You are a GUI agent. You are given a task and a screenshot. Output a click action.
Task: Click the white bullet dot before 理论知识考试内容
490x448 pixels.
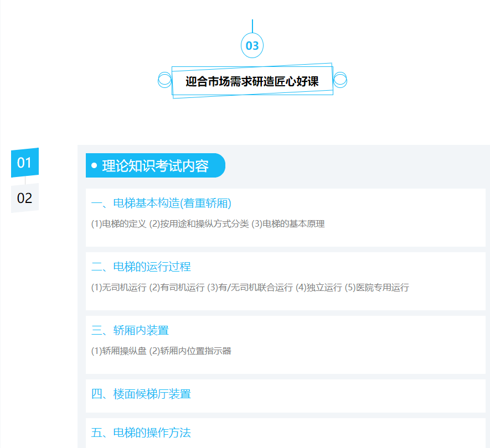click(94, 166)
